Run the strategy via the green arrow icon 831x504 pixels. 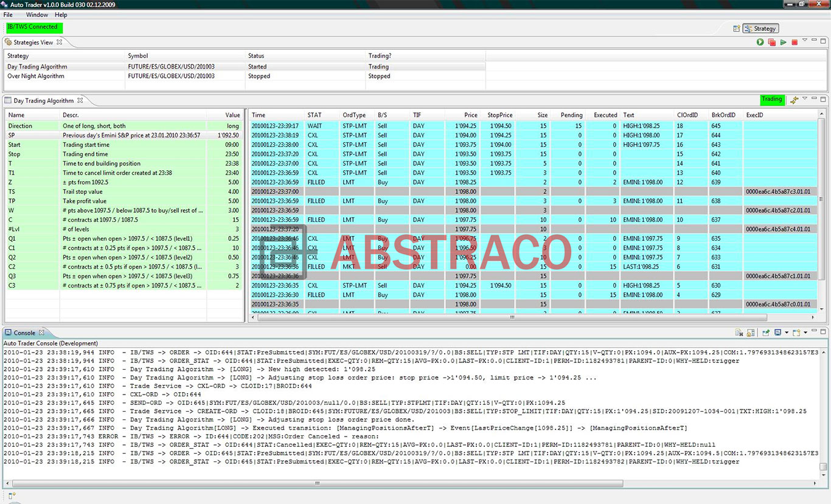(x=783, y=43)
